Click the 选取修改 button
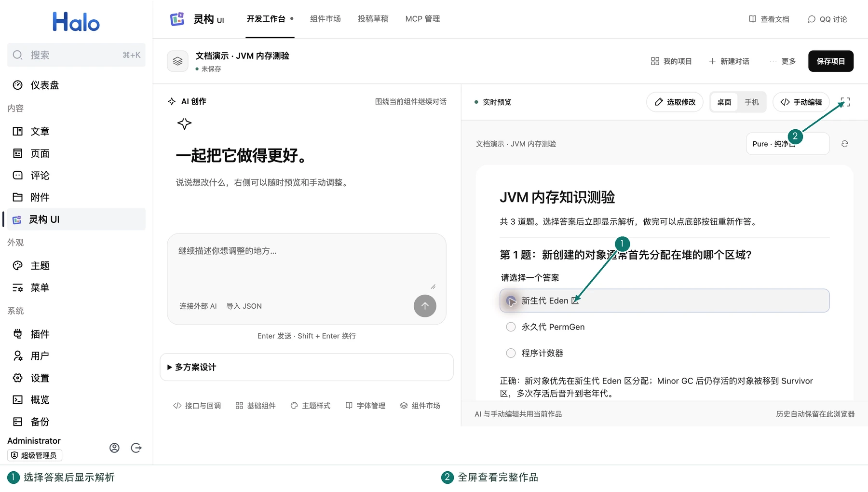The width and height of the screenshot is (868, 492). tap(675, 102)
